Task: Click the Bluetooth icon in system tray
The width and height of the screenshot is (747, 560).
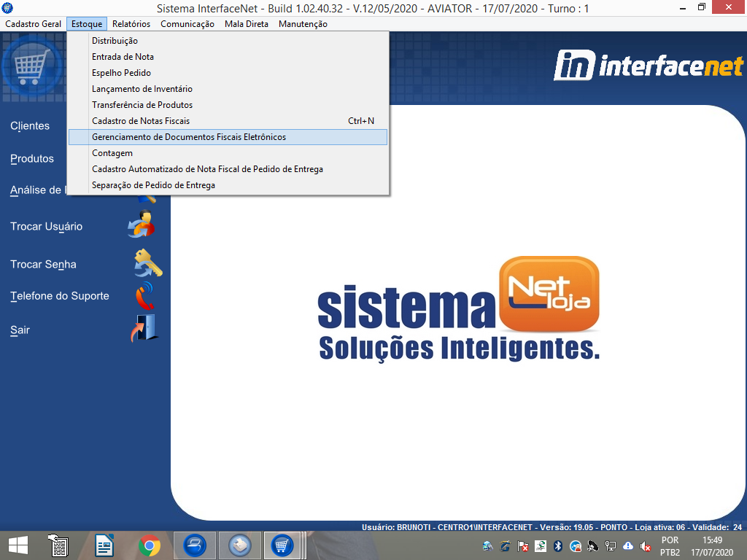Action: click(558, 546)
